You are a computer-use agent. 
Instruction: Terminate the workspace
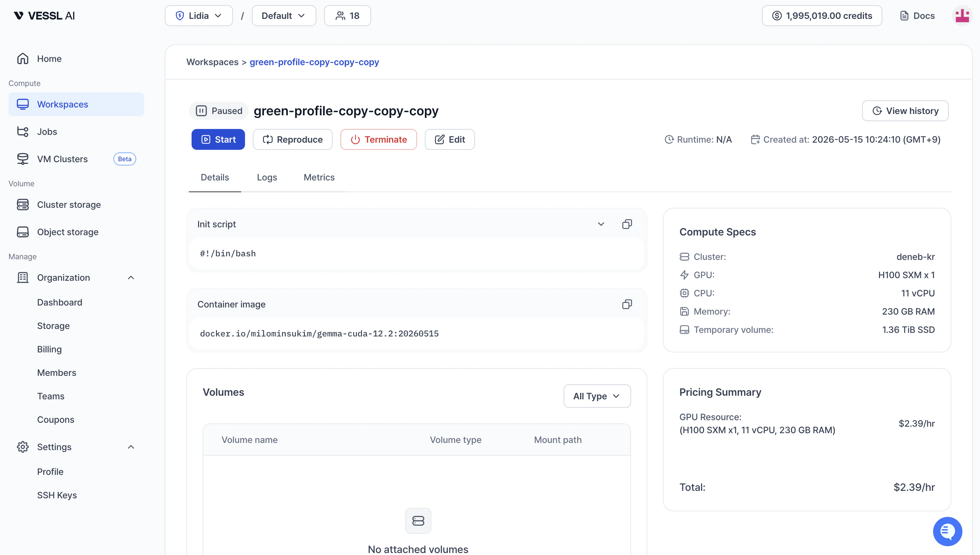[x=379, y=139]
